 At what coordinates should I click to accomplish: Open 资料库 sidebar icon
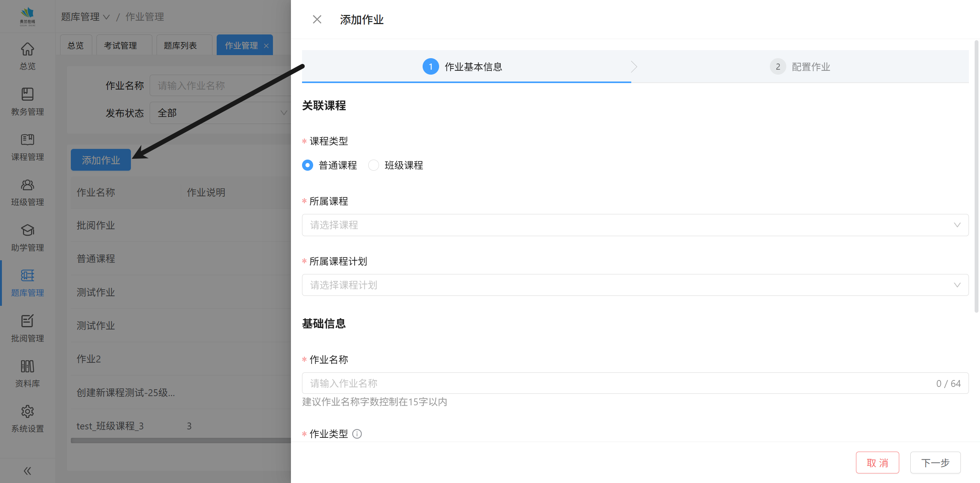point(27,366)
